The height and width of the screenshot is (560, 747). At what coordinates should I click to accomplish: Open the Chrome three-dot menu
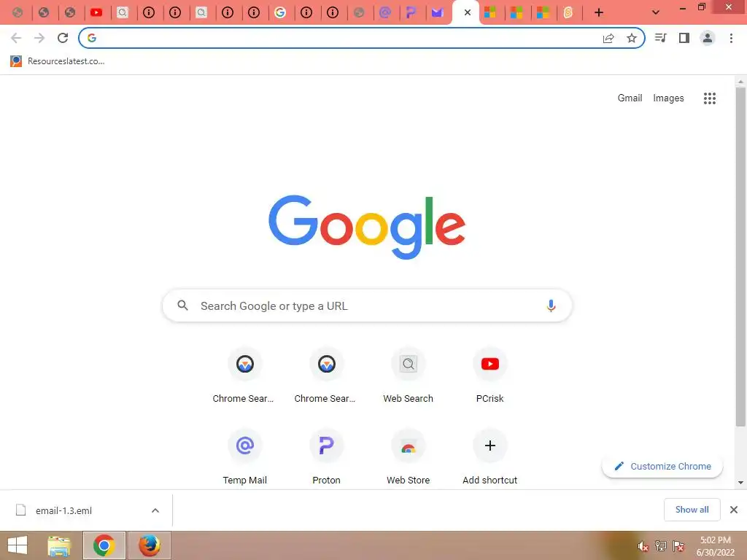click(731, 38)
